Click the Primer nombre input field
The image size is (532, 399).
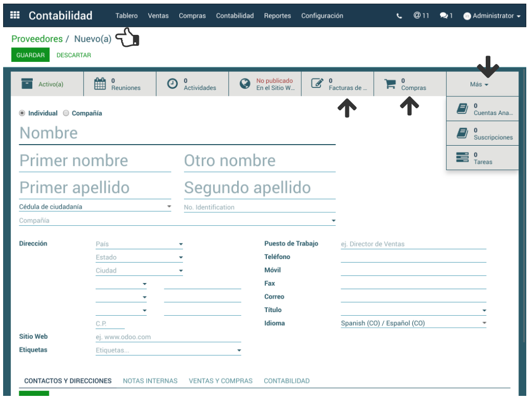coord(95,161)
